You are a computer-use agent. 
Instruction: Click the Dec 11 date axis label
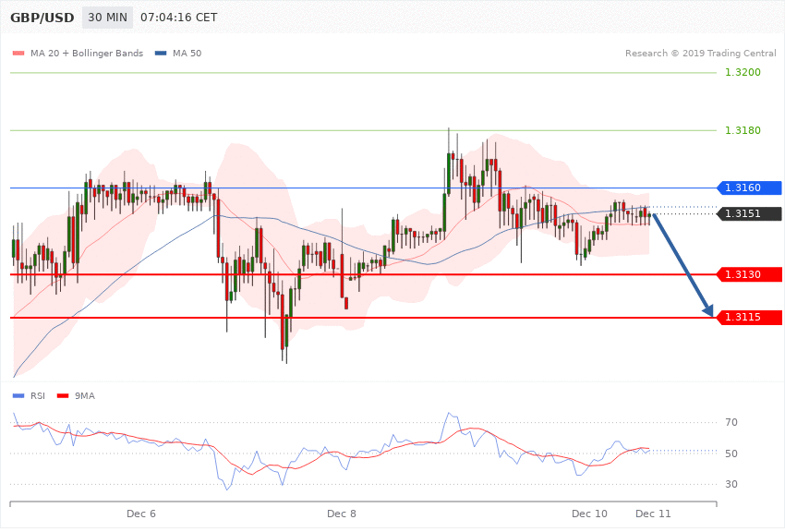(x=653, y=514)
